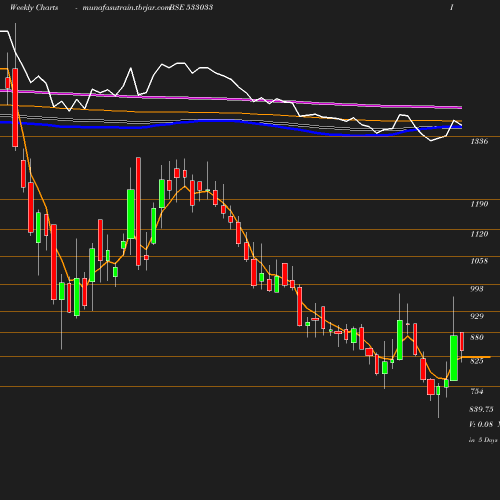The image size is (500, 500).
Task: Select the 1120 price level label
Action: [x=479, y=234]
